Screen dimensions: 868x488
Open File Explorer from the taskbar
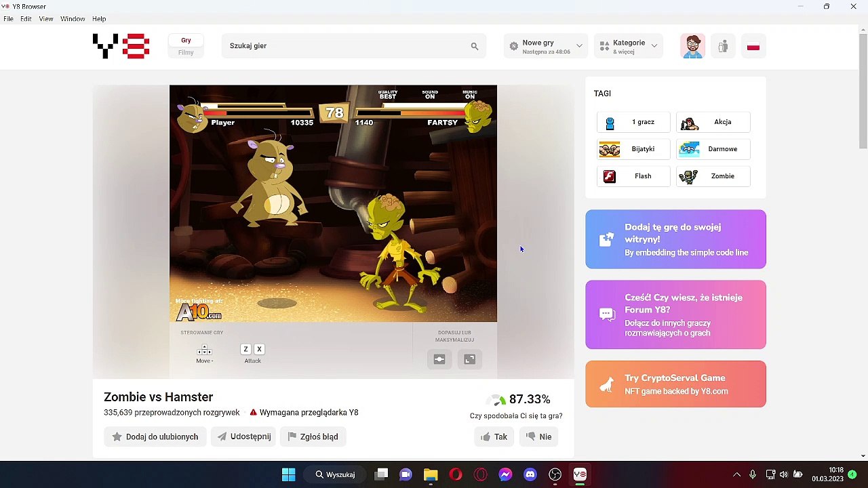431,474
